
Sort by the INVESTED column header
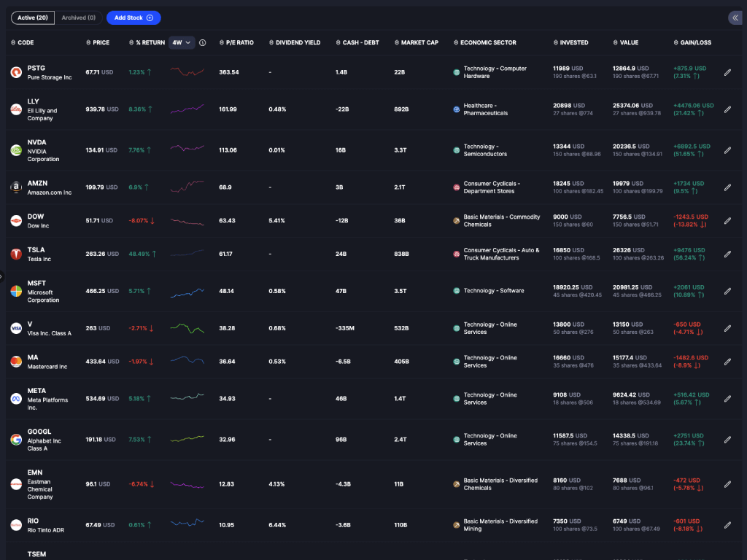(x=570, y=43)
